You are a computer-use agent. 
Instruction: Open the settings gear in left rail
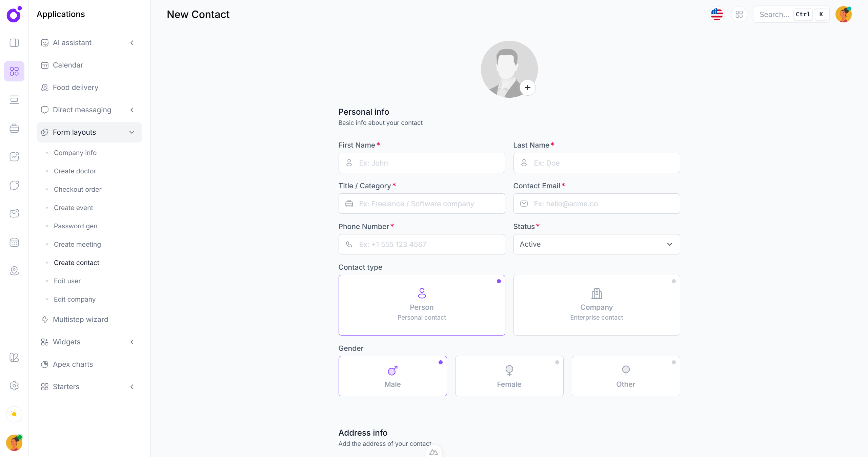point(14,386)
